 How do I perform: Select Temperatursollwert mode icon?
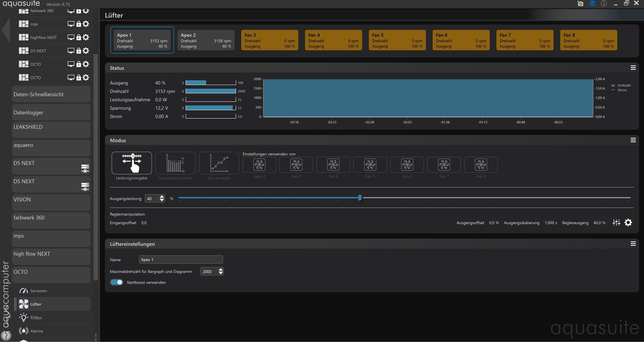click(175, 163)
